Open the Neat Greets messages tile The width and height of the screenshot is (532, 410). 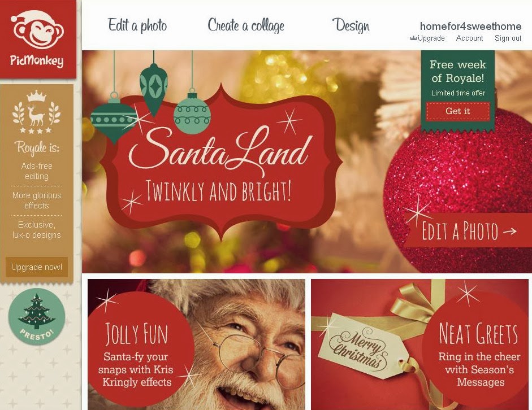tap(419, 344)
